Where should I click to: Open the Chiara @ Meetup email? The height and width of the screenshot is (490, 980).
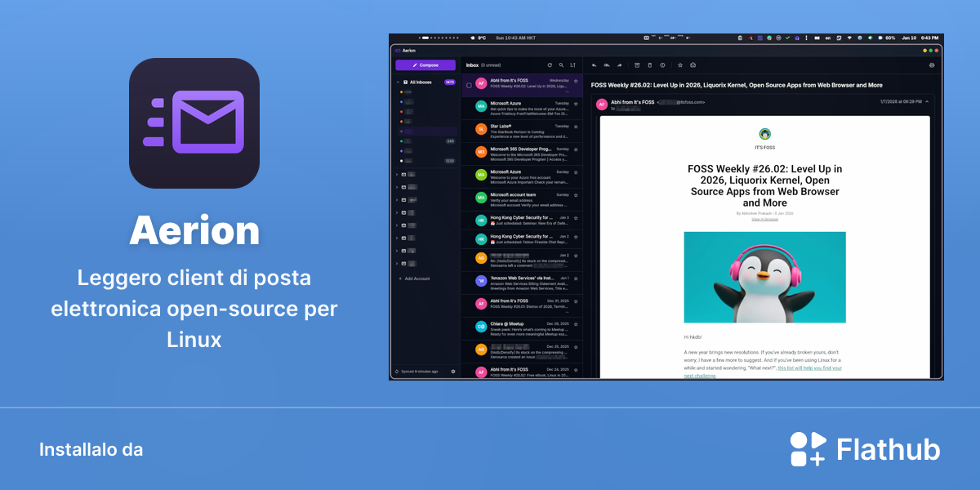523,327
